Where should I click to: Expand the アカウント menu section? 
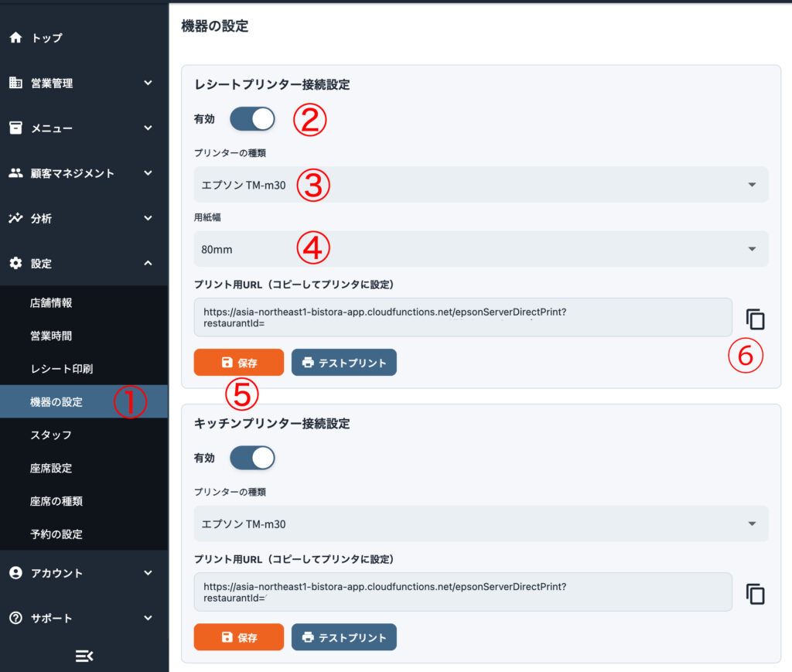pyautogui.click(x=84, y=573)
